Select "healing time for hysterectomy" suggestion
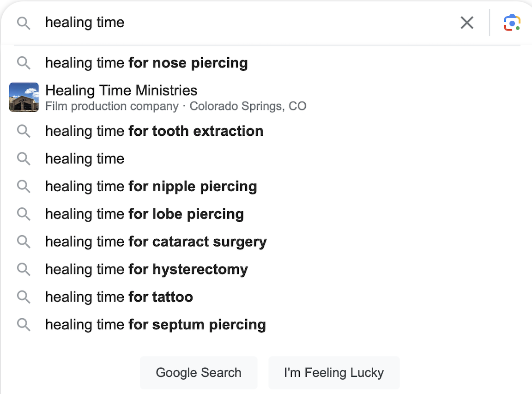This screenshot has height=394, width=532. coord(146,269)
